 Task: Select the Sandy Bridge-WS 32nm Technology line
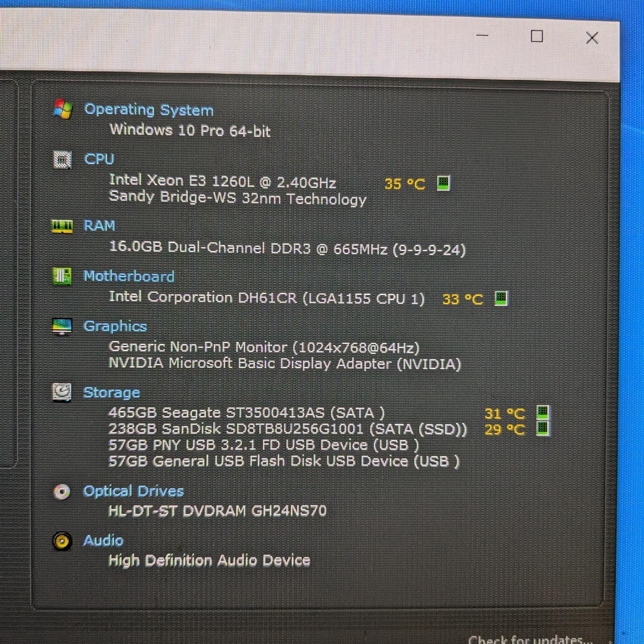coord(238,198)
